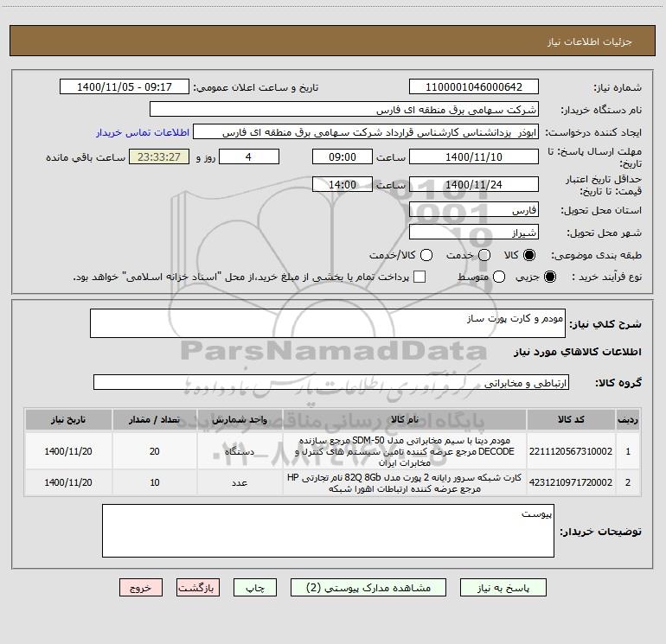666x644 pixels.
Task: Click the request creator name field
Action: tap(366, 132)
